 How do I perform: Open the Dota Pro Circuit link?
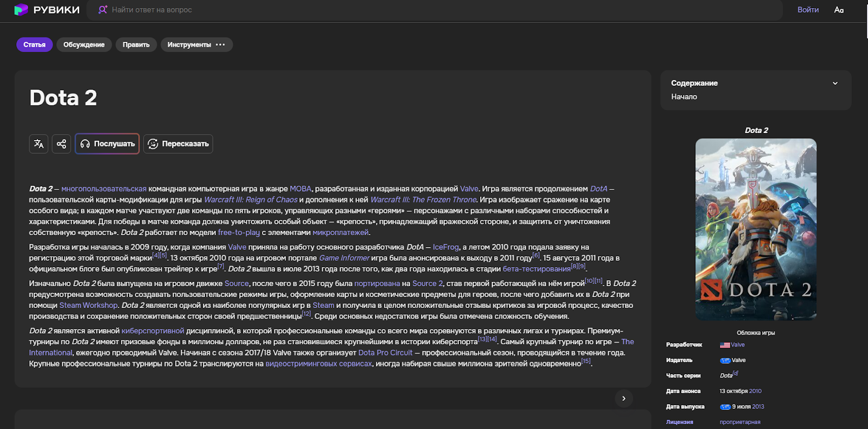385,352
